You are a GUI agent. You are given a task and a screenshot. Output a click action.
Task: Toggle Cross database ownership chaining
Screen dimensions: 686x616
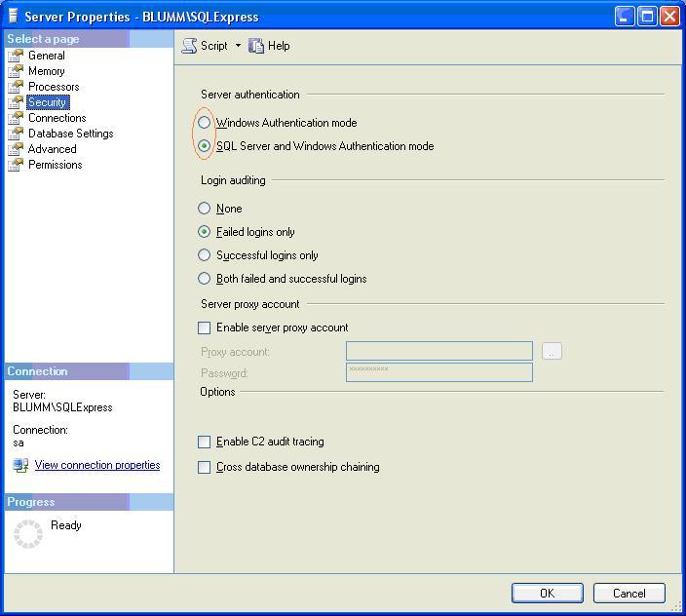click(205, 467)
